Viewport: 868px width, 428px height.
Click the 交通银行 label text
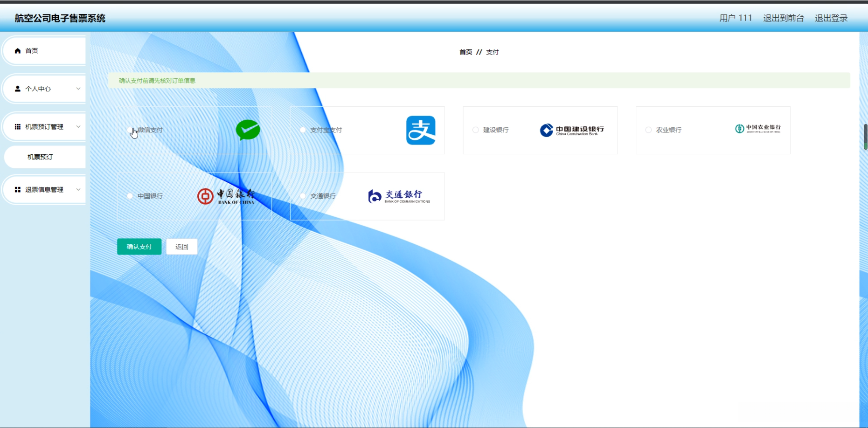[x=323, y=196]
